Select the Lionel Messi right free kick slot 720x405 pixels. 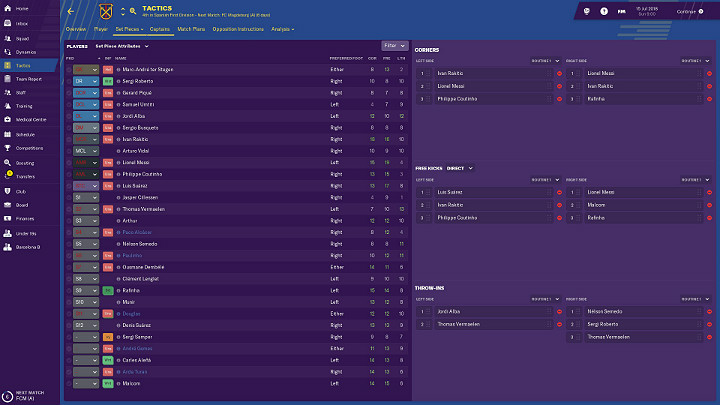coord(643,192)
